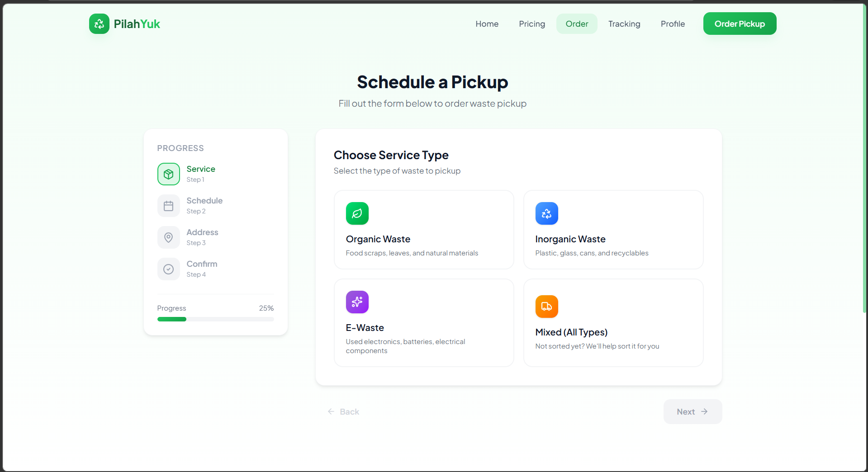
Task: Click the green 25% progress bar
Action: click(172, 319)
